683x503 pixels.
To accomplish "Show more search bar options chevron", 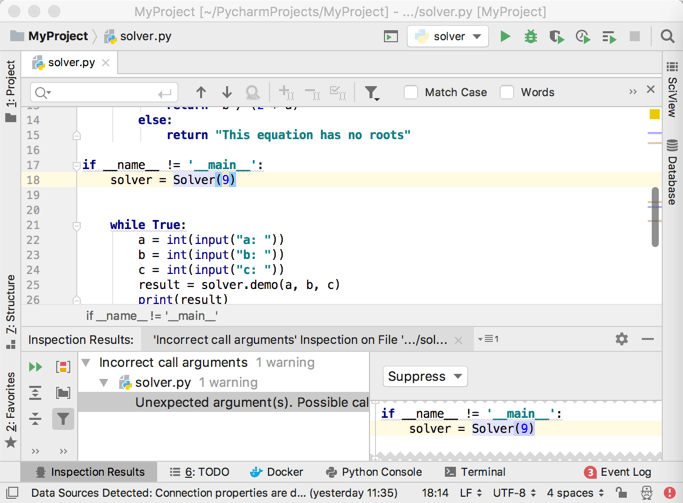I will [633, 92].
